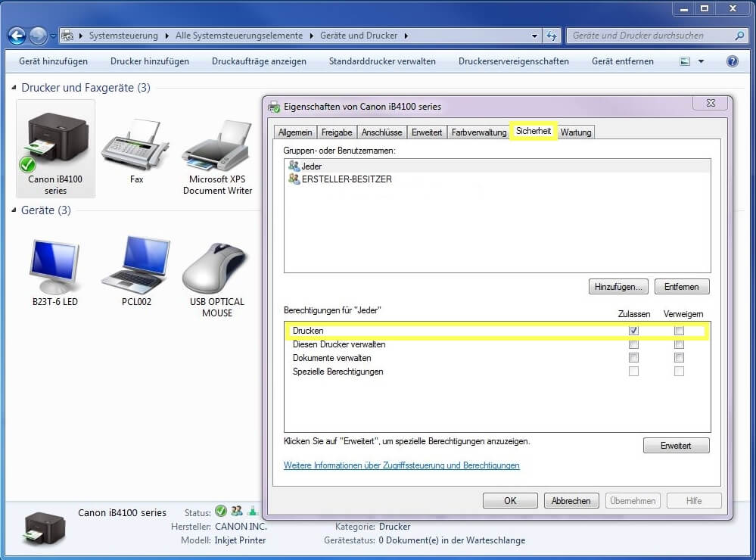Go forward with the Explorer forward arrow
Image resolution: width=756 pixels, height=560 pixels.
pyautogui.click(x=38, y=36)
